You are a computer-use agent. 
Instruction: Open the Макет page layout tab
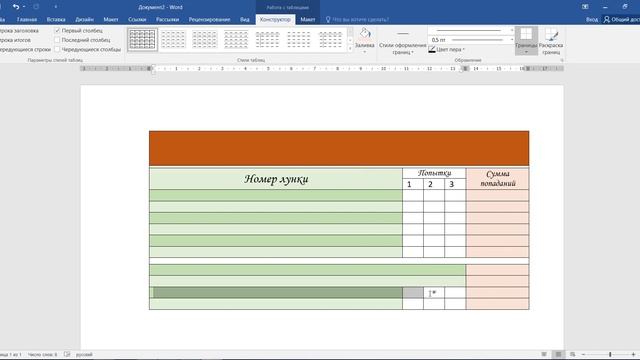point(111,19)
